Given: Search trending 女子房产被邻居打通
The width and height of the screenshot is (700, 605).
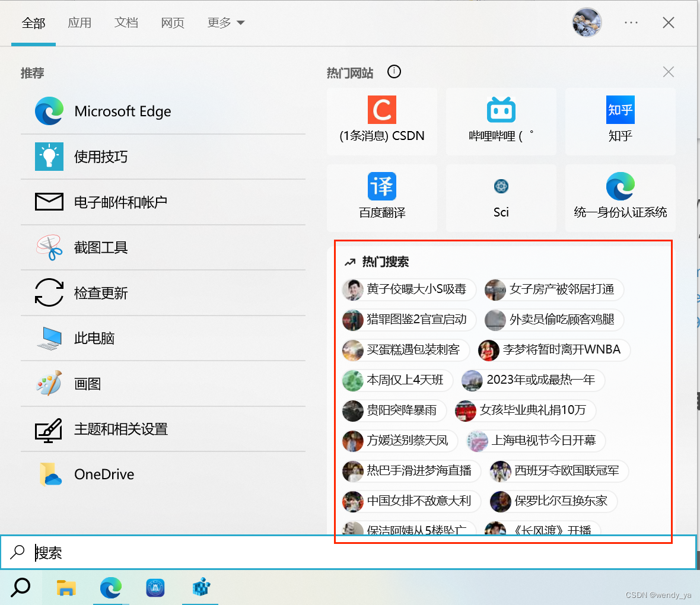Looking at the screenshot, I should click(554, 289).
